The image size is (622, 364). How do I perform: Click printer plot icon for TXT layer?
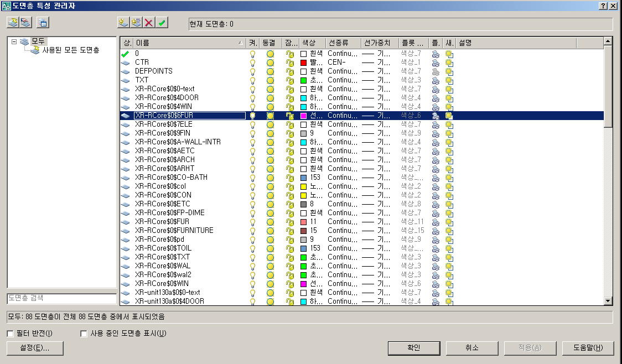tap(436, 80)
